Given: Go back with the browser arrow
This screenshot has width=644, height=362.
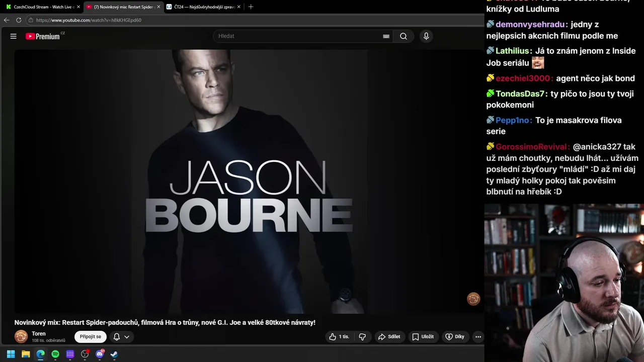Looking at the screenshot, I should 7,20.
